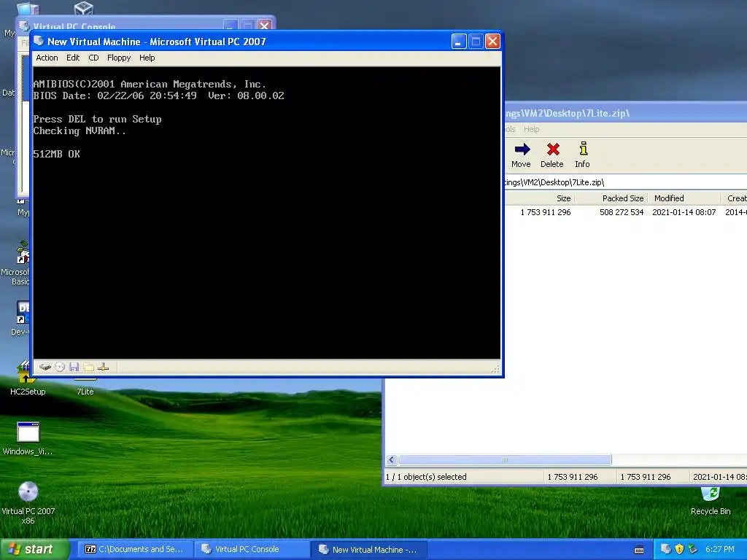747x560 pixels.
Task: Switch to New Virtual Machine taskbar button
Action: coord(369,550)
